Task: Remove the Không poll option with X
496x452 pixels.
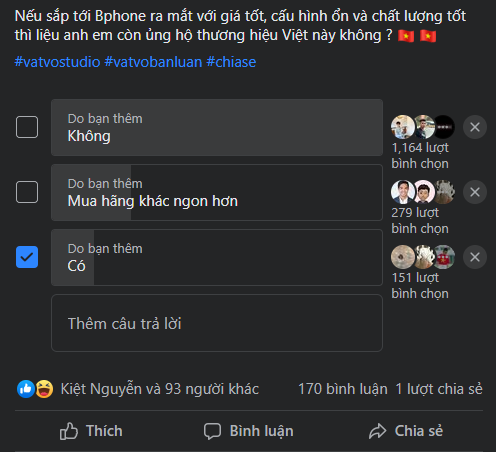Action: click(475, 127)
